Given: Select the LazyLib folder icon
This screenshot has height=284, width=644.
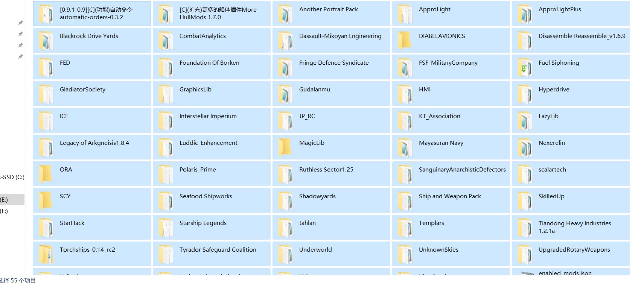Looking at the screenshot, I should tap(525, 120).
